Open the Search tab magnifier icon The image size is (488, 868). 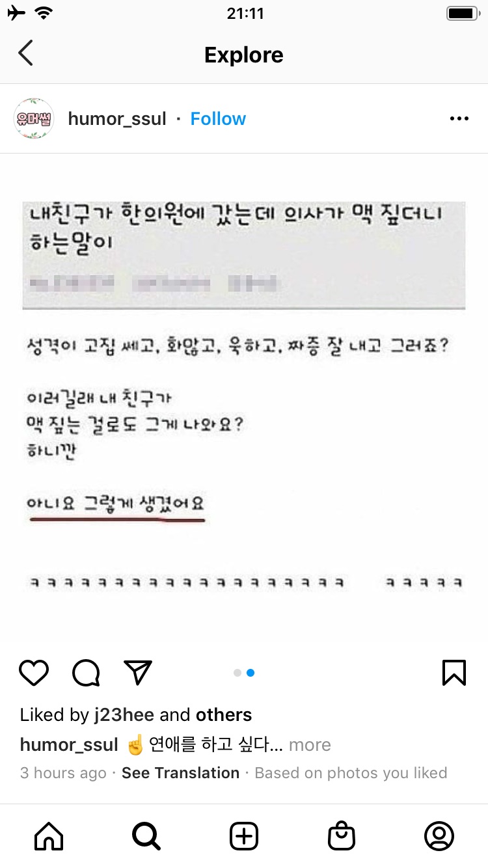(x=146, y=836)
